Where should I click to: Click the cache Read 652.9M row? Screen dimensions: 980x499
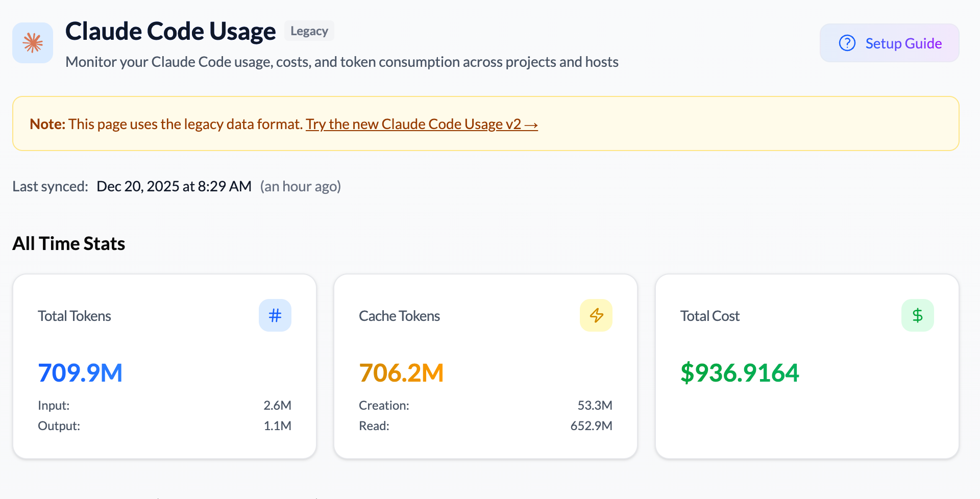(485, 426)
